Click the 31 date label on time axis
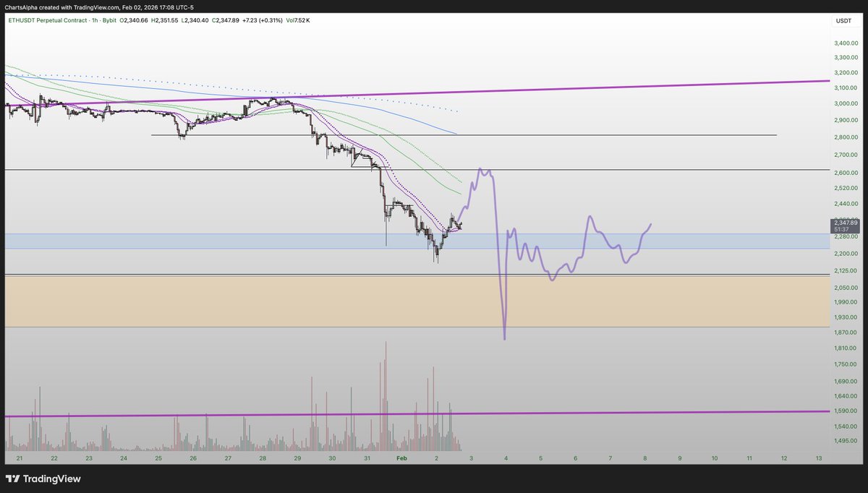Image resolution: width=868 pixels, height=493 pixels. click(367, 458)
